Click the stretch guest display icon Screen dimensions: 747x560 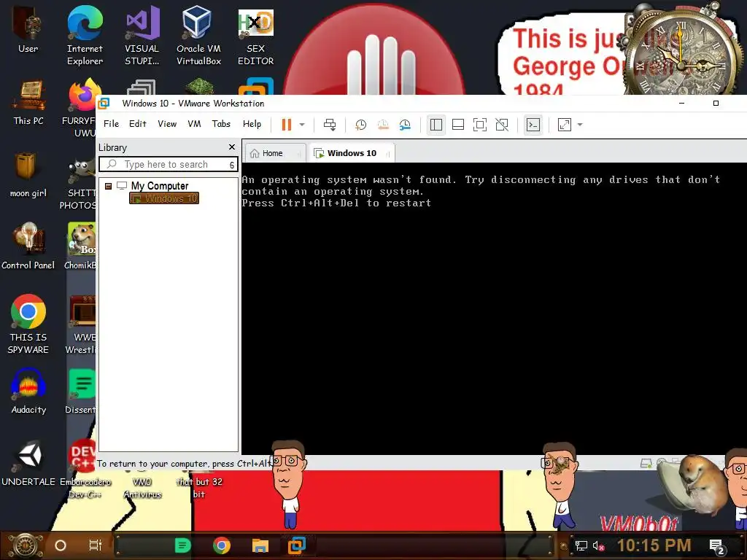coord(565,125)
